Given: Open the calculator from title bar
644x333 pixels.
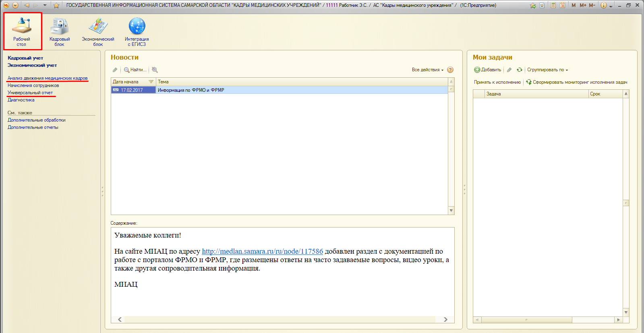Looking at the screenshot, I should (553, 5).
